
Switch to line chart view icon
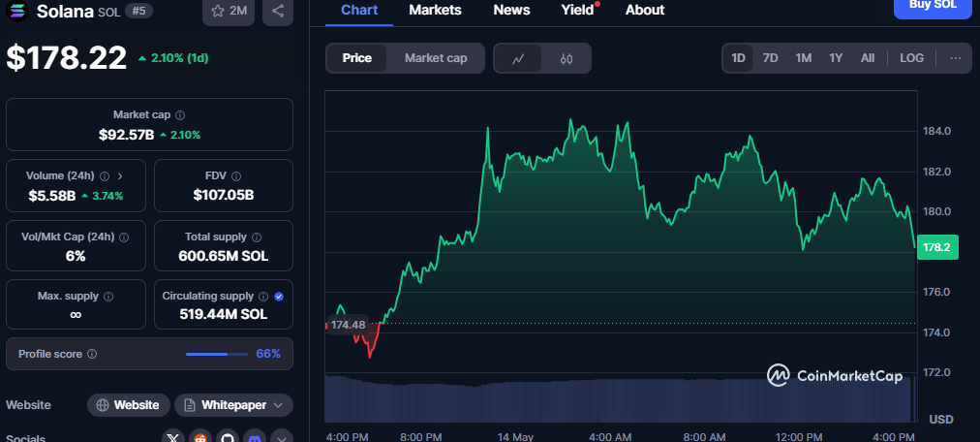(x=517, y=59)
